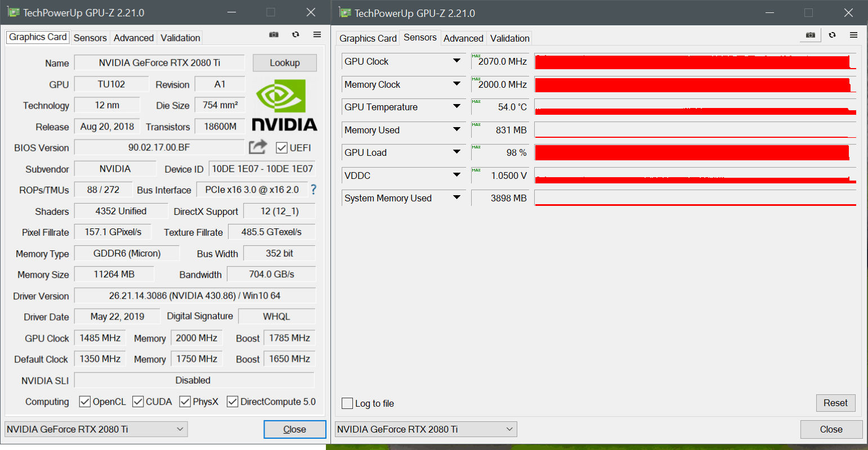This screenshot has width=868, height=450.
Task: Click the Lookup button
Action: click(x=285, y=62)
